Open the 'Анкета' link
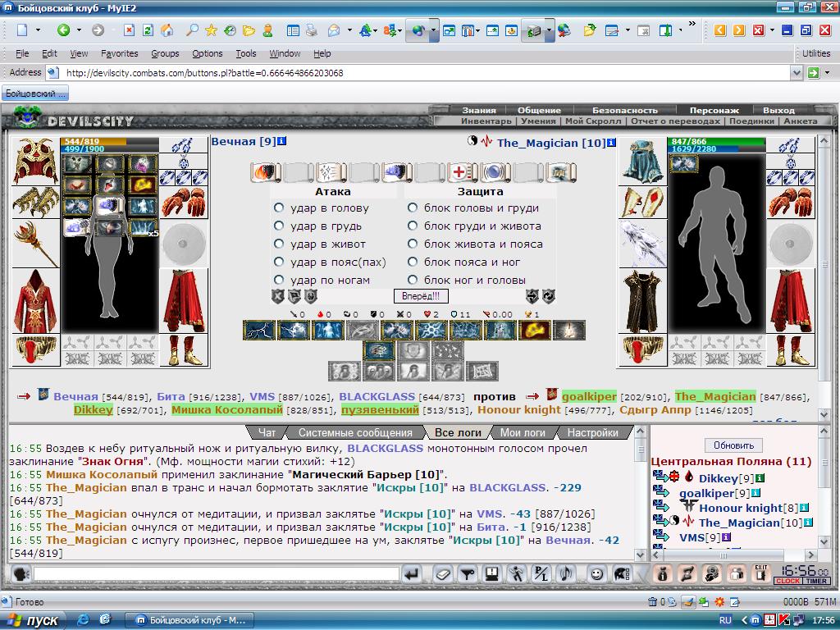Viewport: 840px width, 630px height. 801,121
